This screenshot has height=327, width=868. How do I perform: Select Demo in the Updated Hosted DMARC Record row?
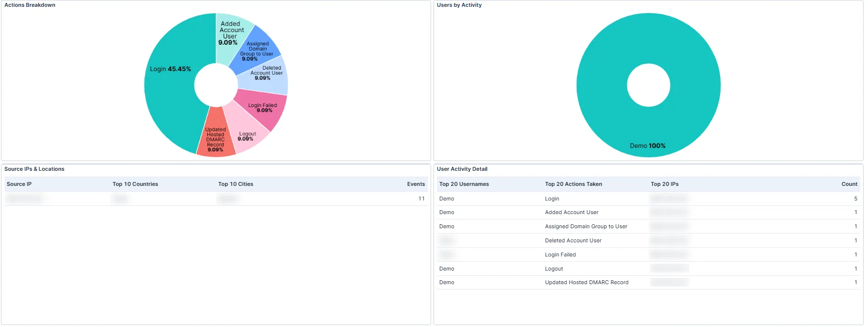pos(446,282)
